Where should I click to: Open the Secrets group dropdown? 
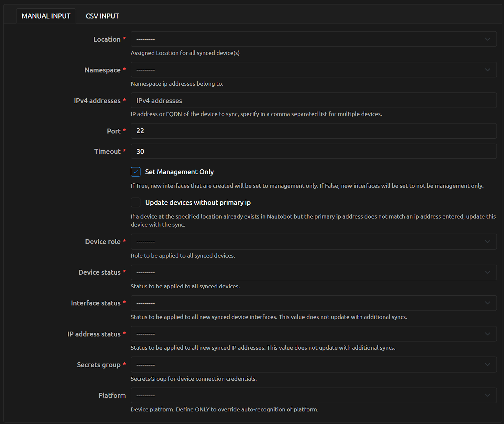(x=313, y=365)
